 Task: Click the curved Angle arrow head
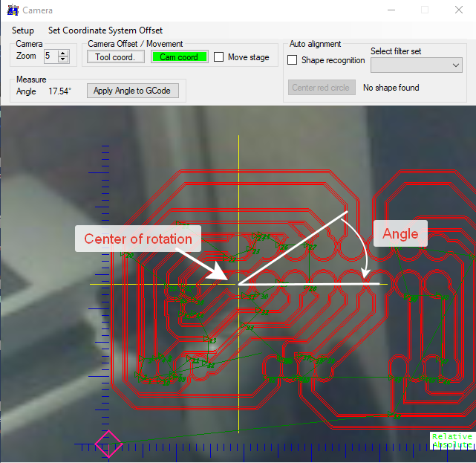click(x=365, y=276)
